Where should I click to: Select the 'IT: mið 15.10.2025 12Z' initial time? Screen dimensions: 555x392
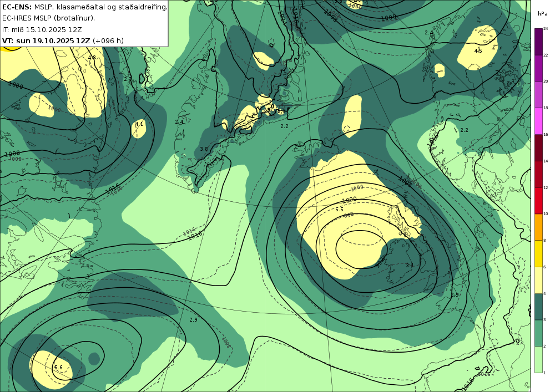pos(42,29)
